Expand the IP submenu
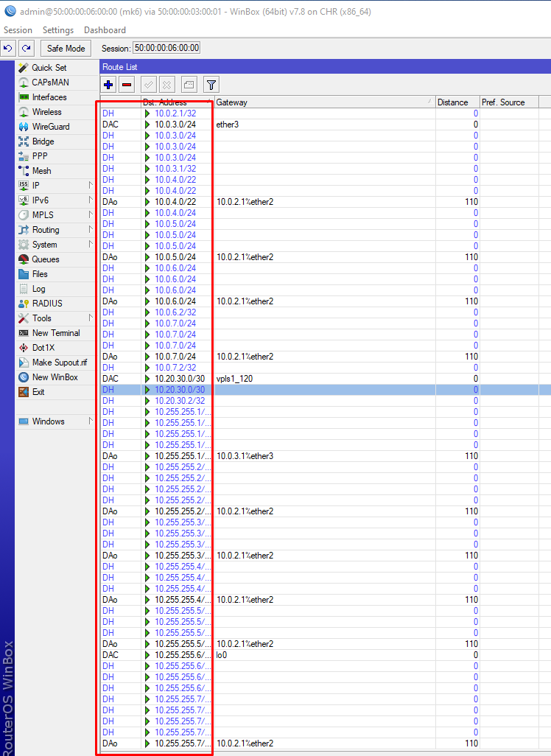The width and height of the screenshot is (551, 756). click(55, 186)
